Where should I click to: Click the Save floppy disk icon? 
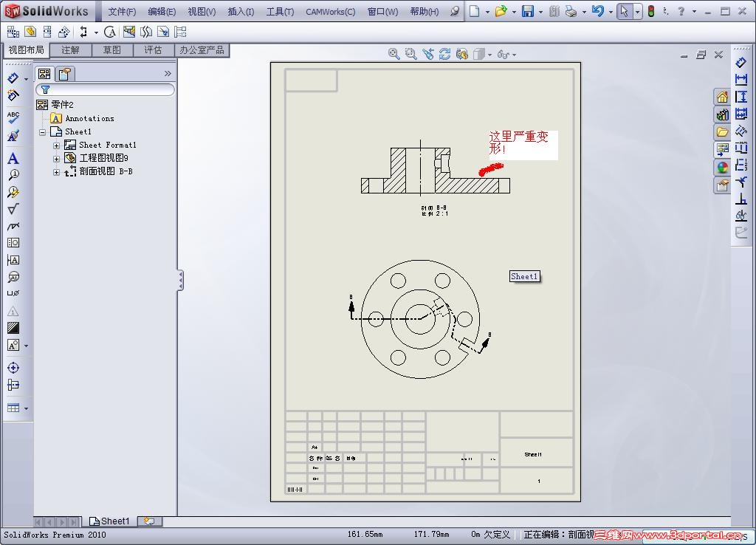pyautogui.click(x=528, y=11)
